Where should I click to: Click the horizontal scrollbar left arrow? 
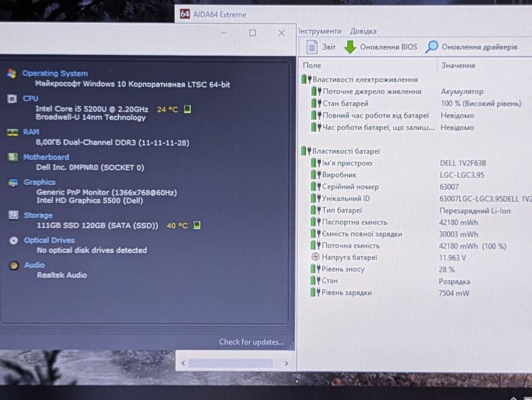point(183,363)
